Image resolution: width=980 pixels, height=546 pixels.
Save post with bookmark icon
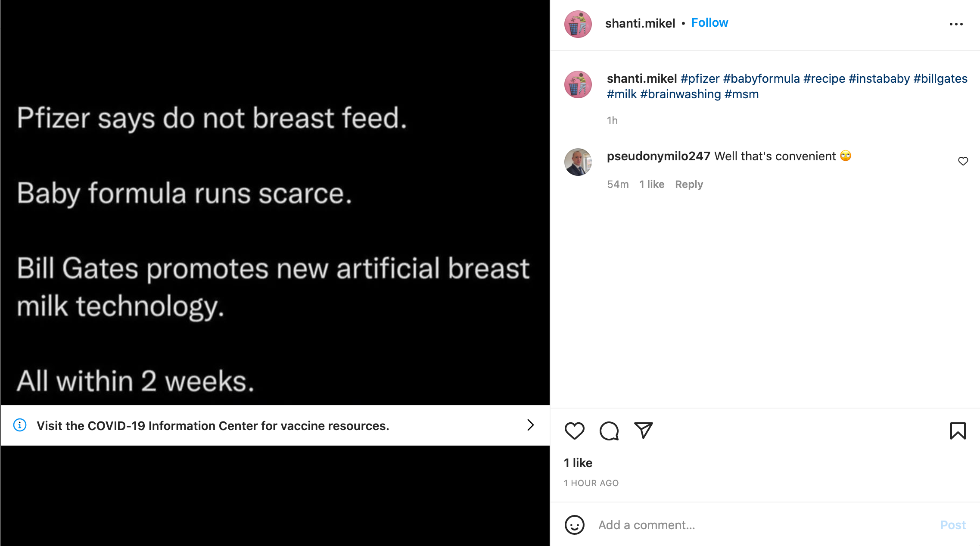958,431
